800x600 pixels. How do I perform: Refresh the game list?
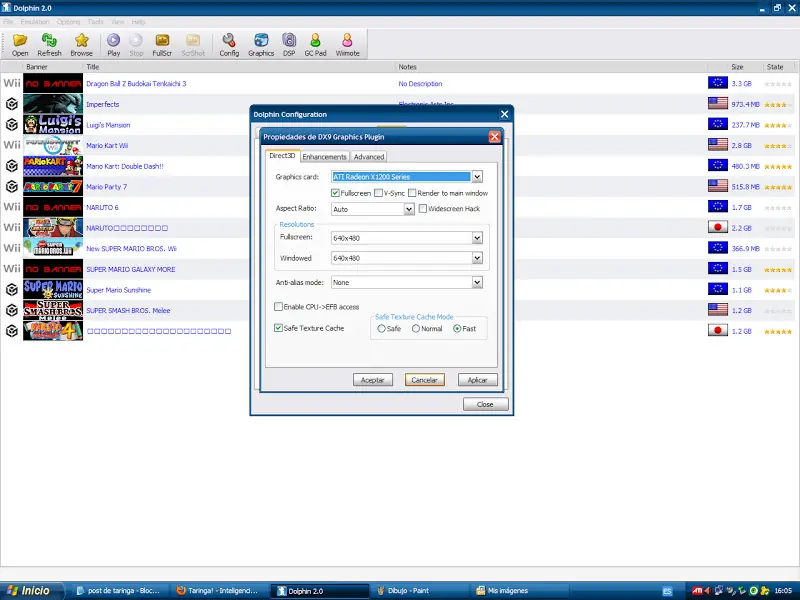click(x=49, y=44)
